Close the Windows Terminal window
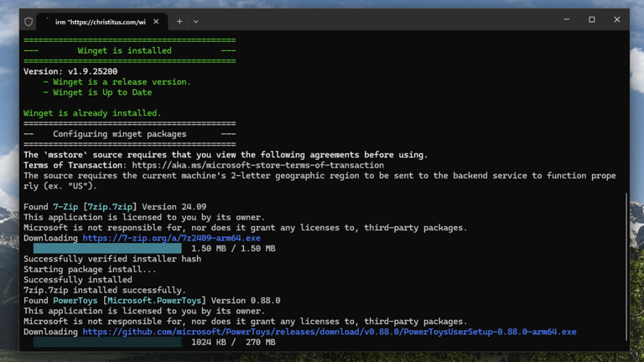644x362 pixels. 617,20
